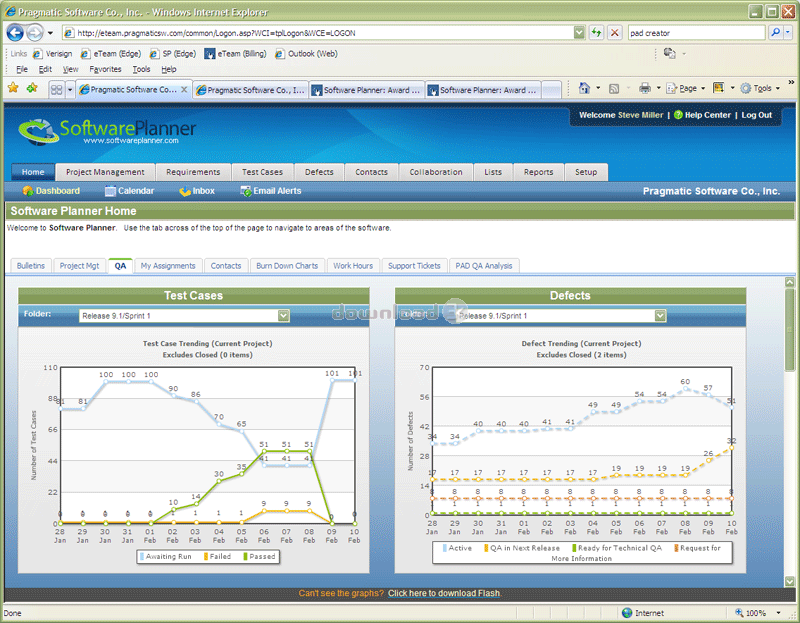The image size is (800, 623).
Task: Click the Lists navigation tab
Action: tap(493, 172)
